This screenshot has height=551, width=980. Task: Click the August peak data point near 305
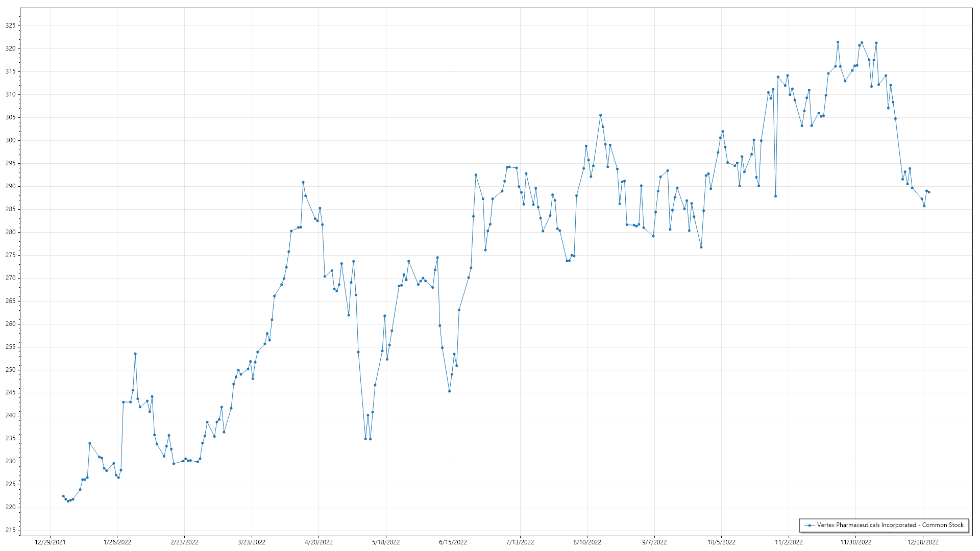[x=600, y=115]
